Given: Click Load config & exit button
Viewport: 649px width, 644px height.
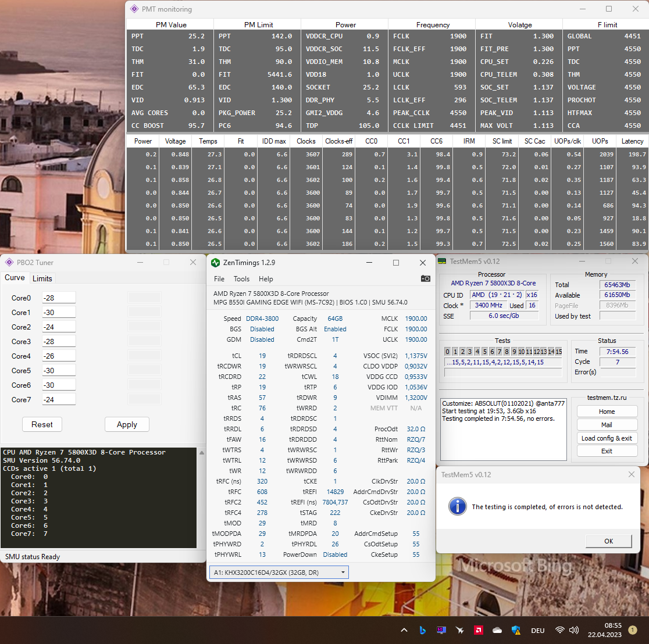Looking at the screenshot, I should [x=607, y=438].
